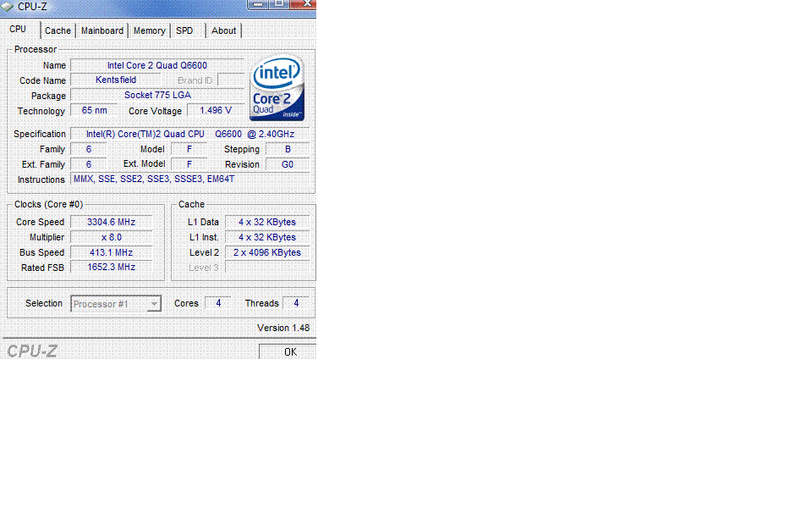Click the Bus Speed value '413.1 MHz'

point(112,252)
